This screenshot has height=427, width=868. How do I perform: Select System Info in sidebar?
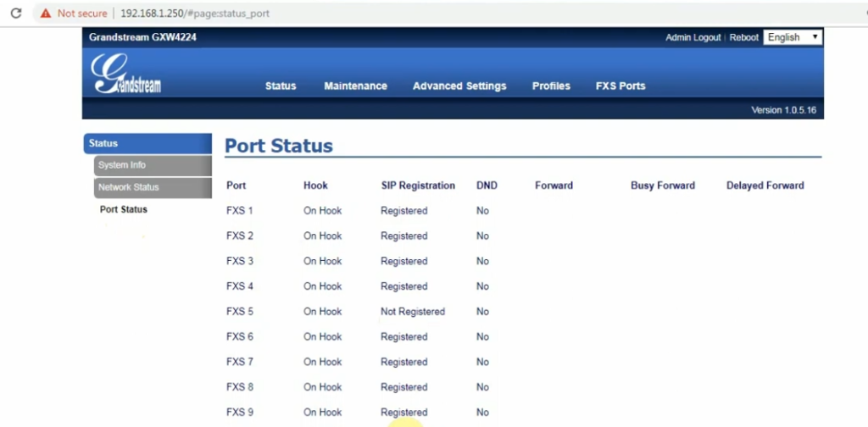coord(153,165)
